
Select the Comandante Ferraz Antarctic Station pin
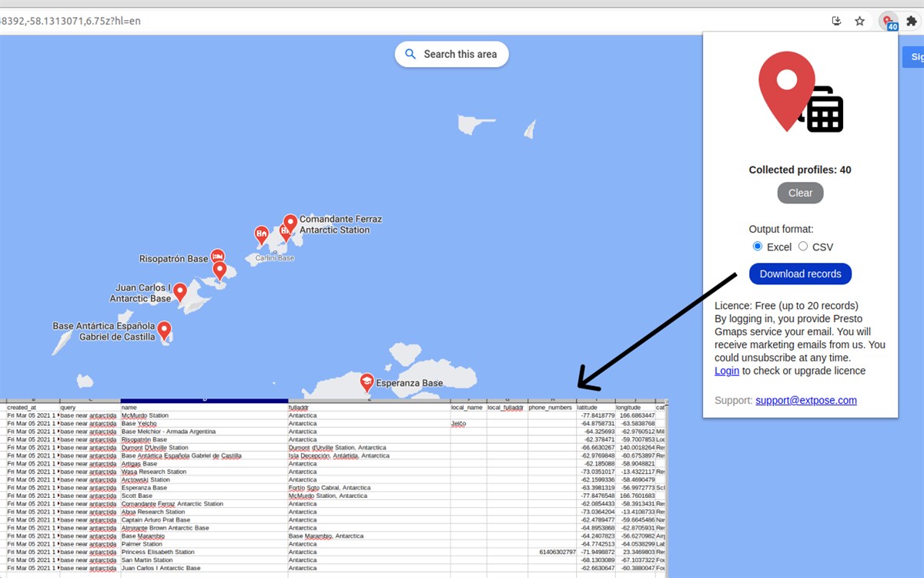pos(290,221)
